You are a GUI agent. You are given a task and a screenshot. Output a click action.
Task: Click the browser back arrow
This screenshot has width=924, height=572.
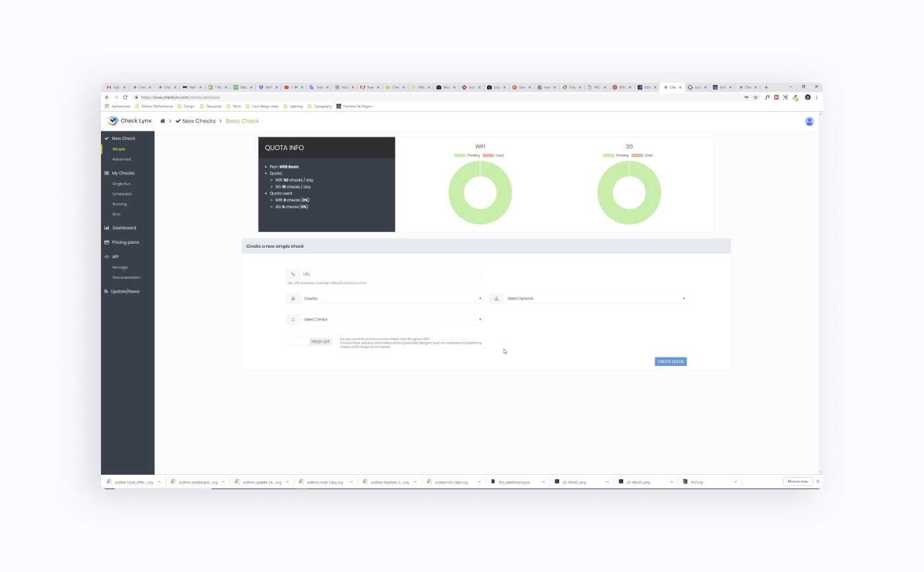107,97
